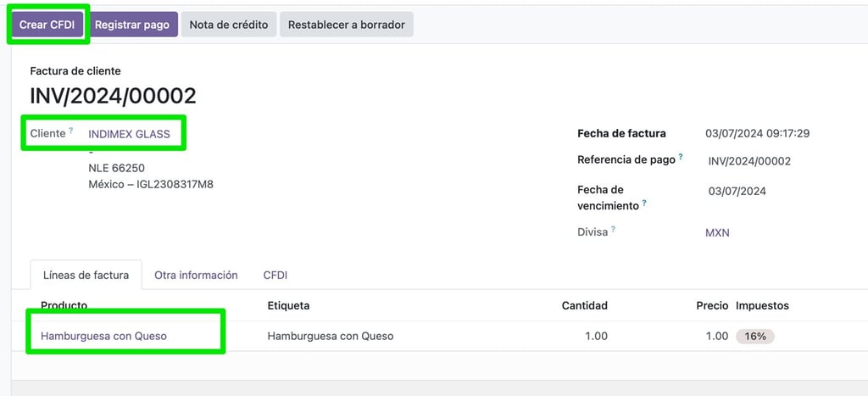
Task: Switch to the Otra información tab
Action: (196, 275)
